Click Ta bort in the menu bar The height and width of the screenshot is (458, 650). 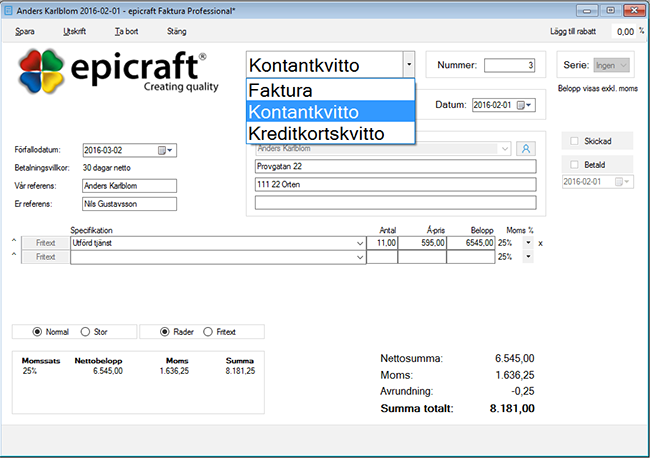(126, 32)
